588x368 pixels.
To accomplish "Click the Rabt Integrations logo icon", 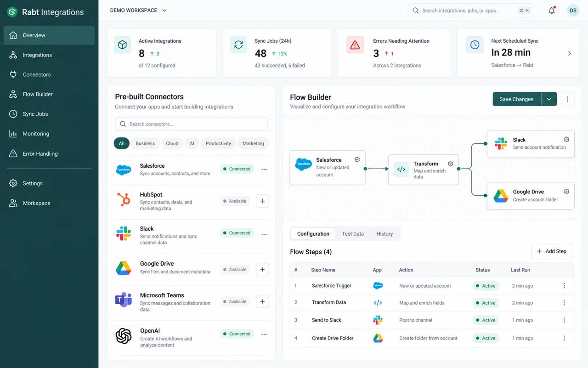I will 12,12.
